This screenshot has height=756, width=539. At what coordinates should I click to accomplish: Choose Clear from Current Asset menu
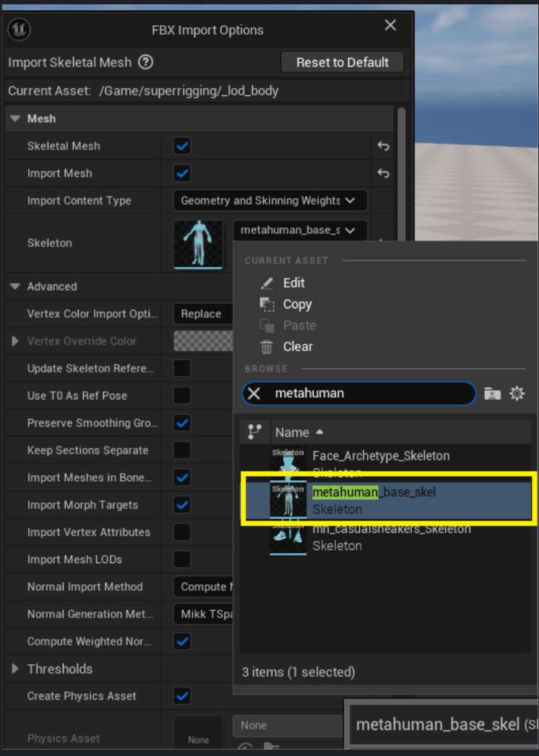(298, 347)
